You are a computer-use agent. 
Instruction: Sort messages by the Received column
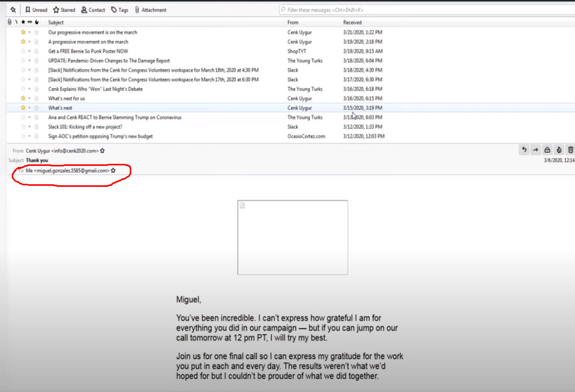352,22
